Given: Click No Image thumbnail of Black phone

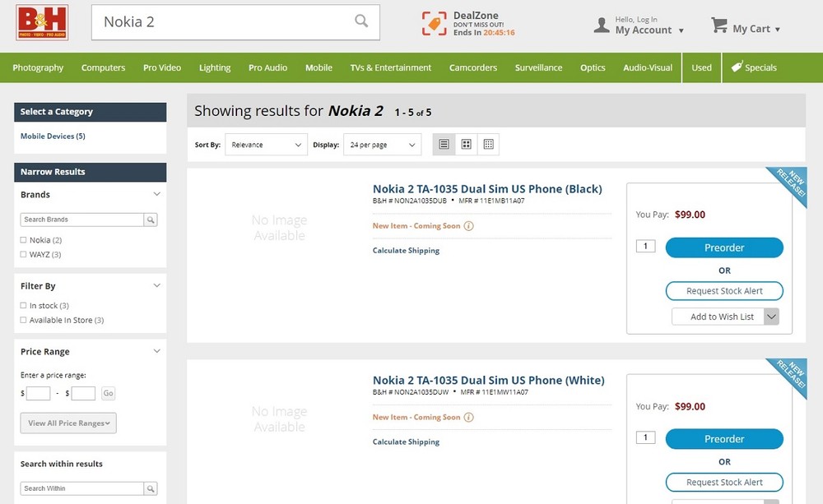Looking at the screenshot, I should tap(279, 228).
